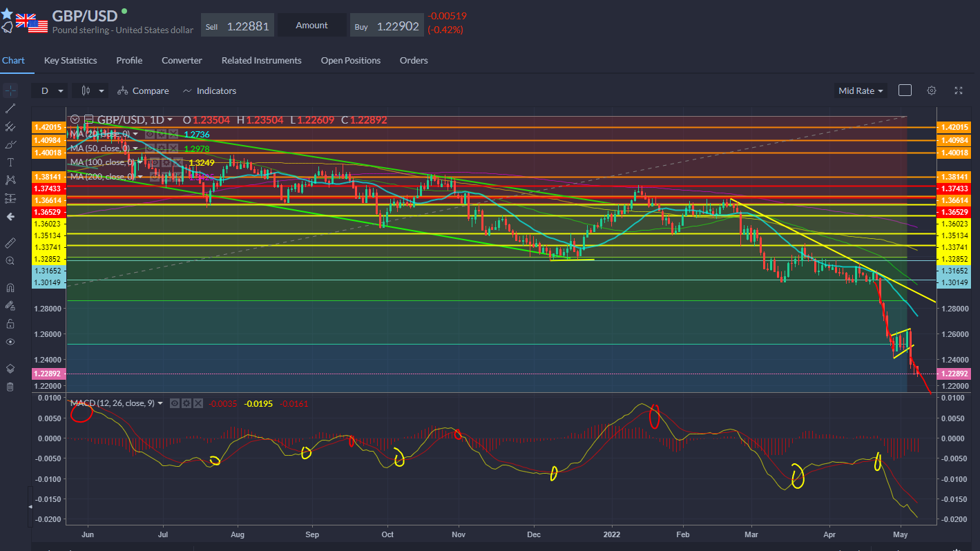Toggle lock all drawing tools padlock
The image size is (980, 551).
click(10, 323)
